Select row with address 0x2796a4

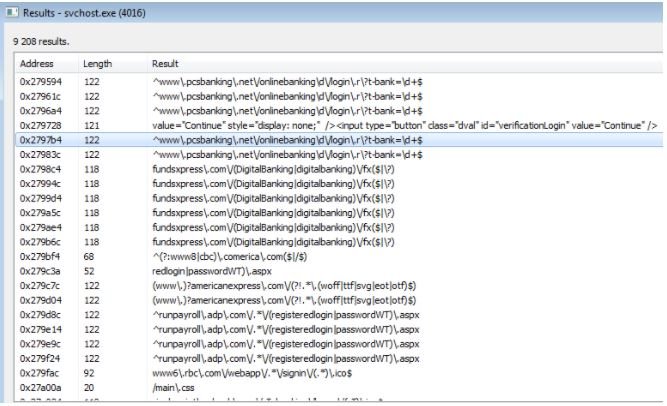point(339,111)
